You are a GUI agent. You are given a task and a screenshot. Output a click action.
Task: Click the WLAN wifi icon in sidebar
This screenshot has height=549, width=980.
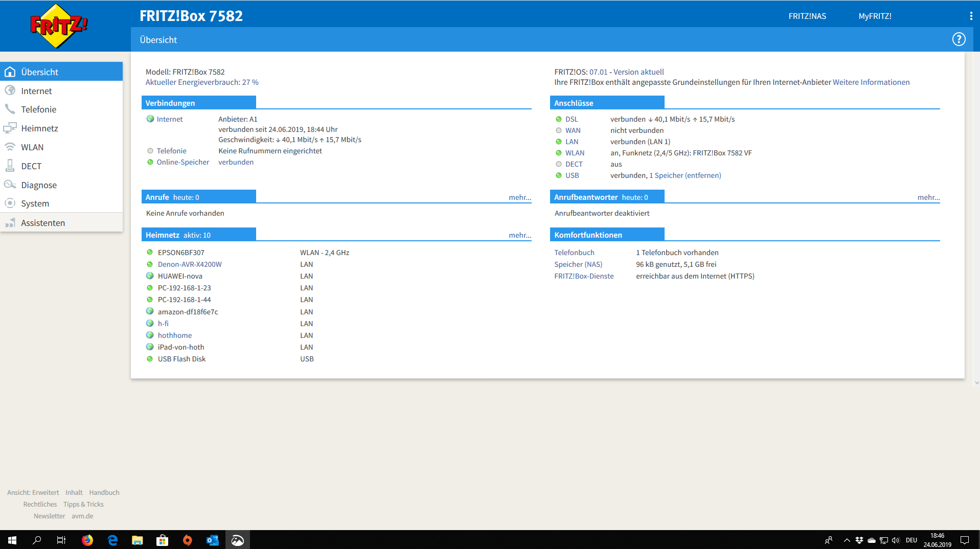10,147
